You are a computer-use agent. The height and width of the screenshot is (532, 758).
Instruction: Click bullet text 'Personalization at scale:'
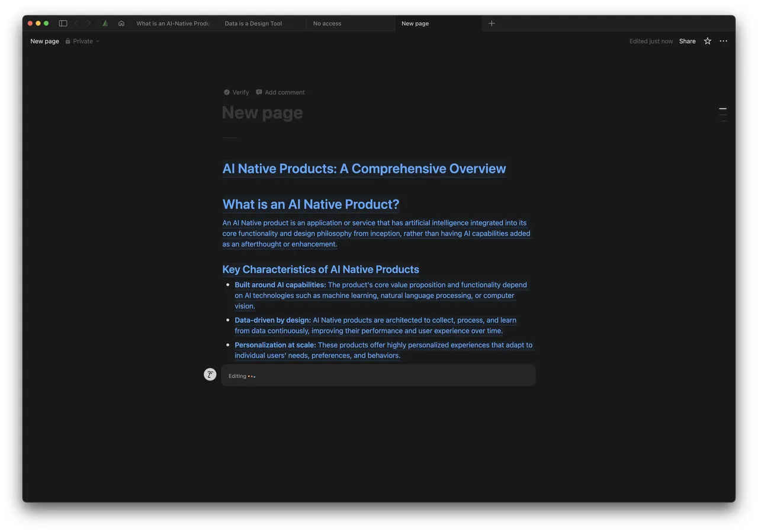click(x=275, y=345)
